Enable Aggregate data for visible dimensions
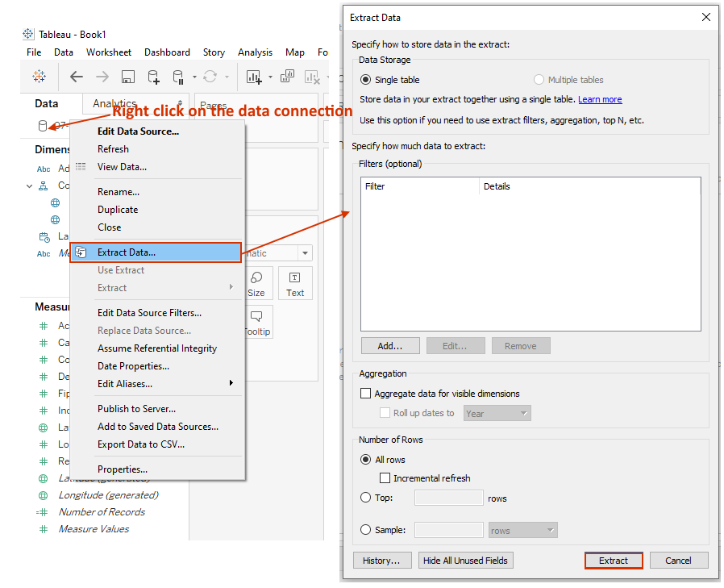The width and height of the screenshot is (724, 588). click(x=365, y=393)
